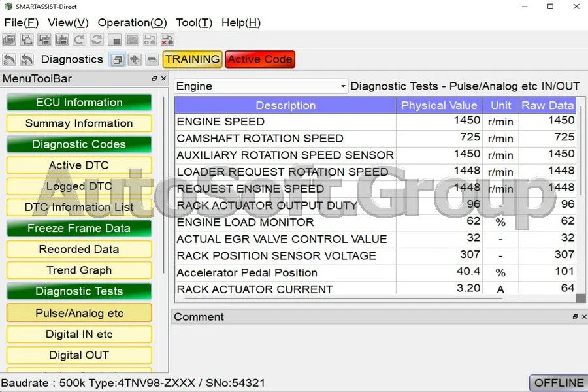Select Digital OUT

coord(79,355)
